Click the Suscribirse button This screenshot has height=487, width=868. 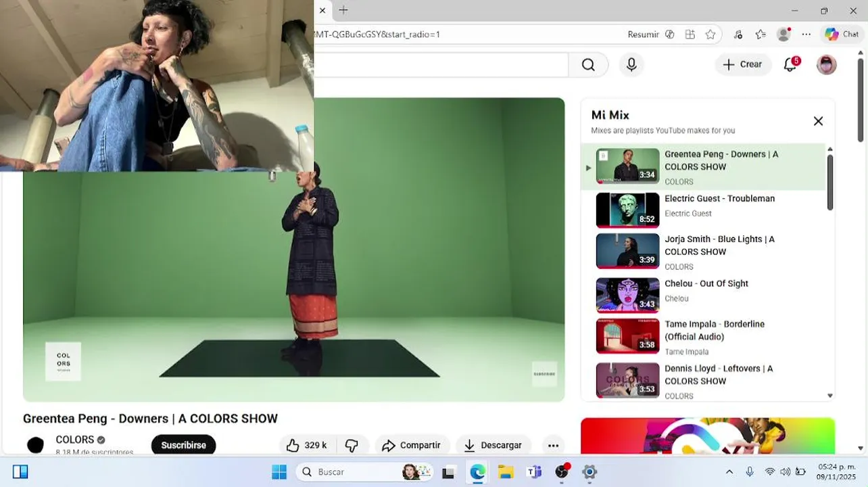(x=183, y=445)
